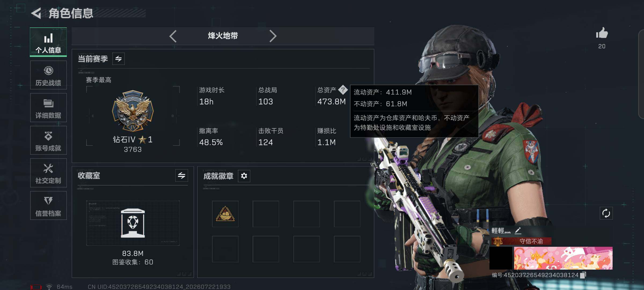644x290 pixels.
Task: Open the 社交定制 section
Action: [48, 173]
